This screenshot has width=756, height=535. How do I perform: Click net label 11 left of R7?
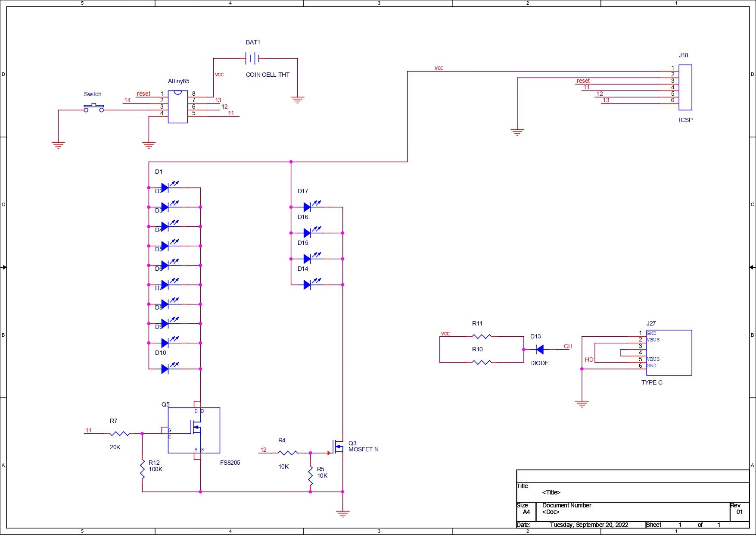click(89, 430)
